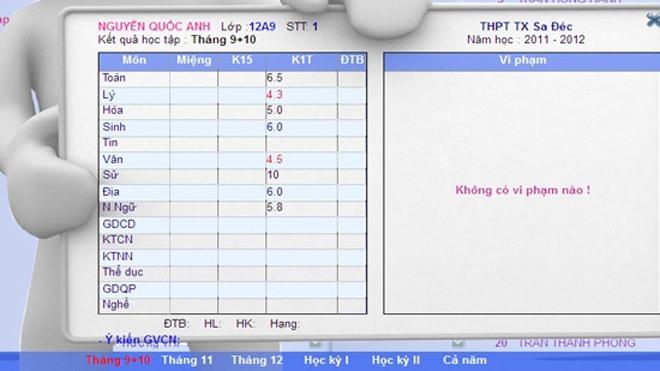Select the KTNN subject row
Image resolution: width=660 pixels, height=371 pixels.
coord(233,257)
